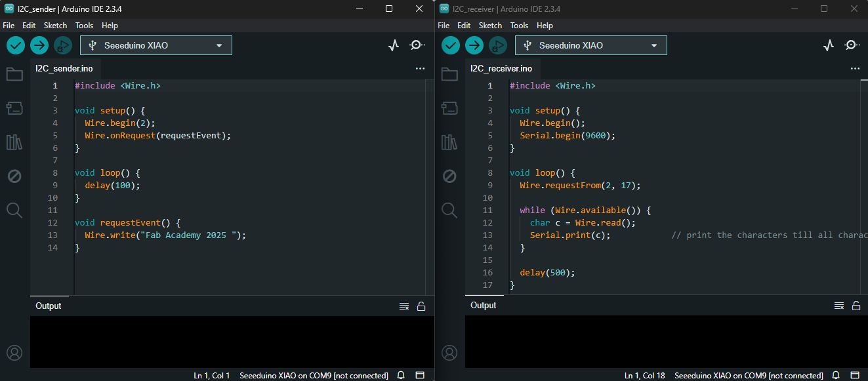
Task: Open Boards Manager icon in I2C_receiver sidebar
Action: click(x=449, y=108)
